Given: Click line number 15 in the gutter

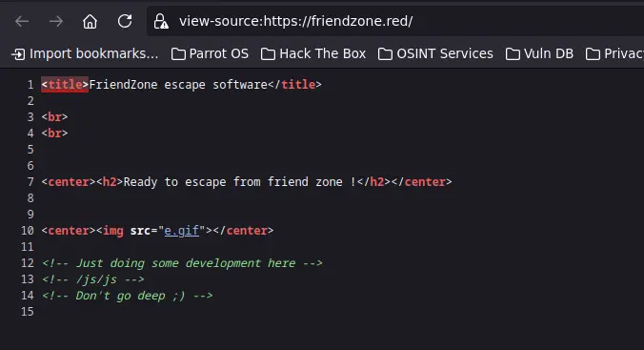Looking at the screenshot, I should click(x=27, y=312).
